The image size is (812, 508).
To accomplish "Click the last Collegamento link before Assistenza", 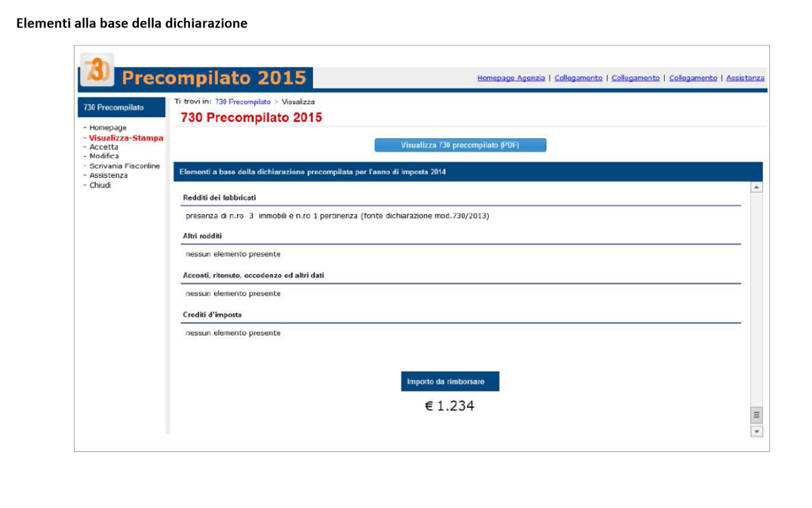I will [693, 78].
